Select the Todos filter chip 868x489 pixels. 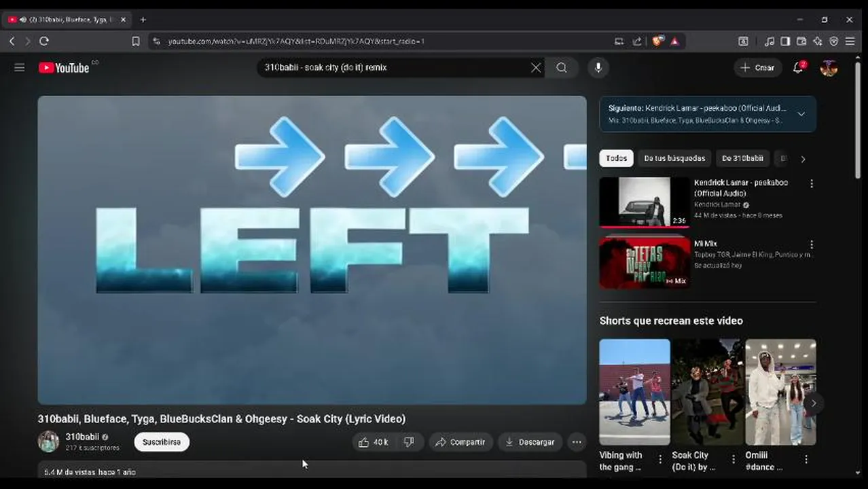tap(617, 158)
